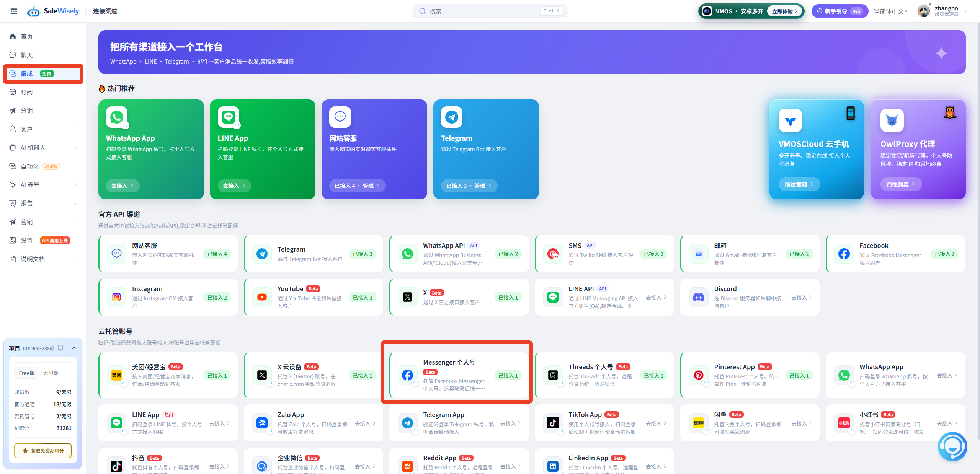Viewport: 980px width, 474px height.
Task: Expand the 营销 sidebar submenu
Action: (75, 222)
